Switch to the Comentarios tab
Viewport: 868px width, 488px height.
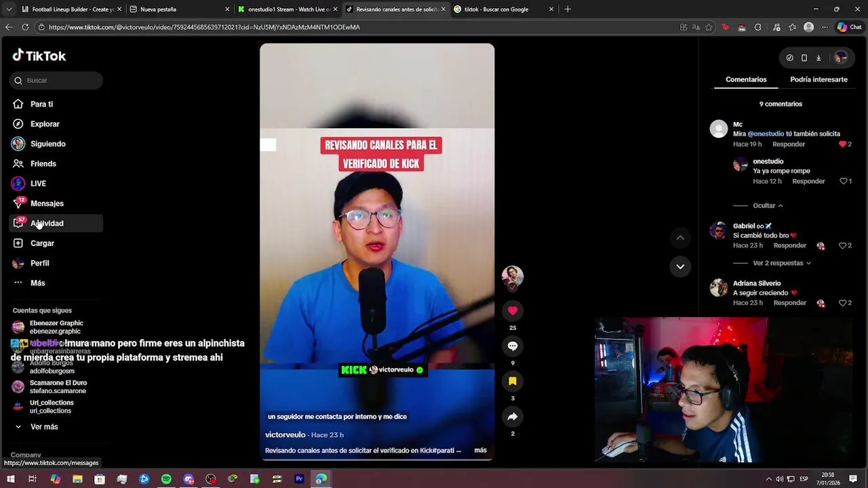pos(746,79)
